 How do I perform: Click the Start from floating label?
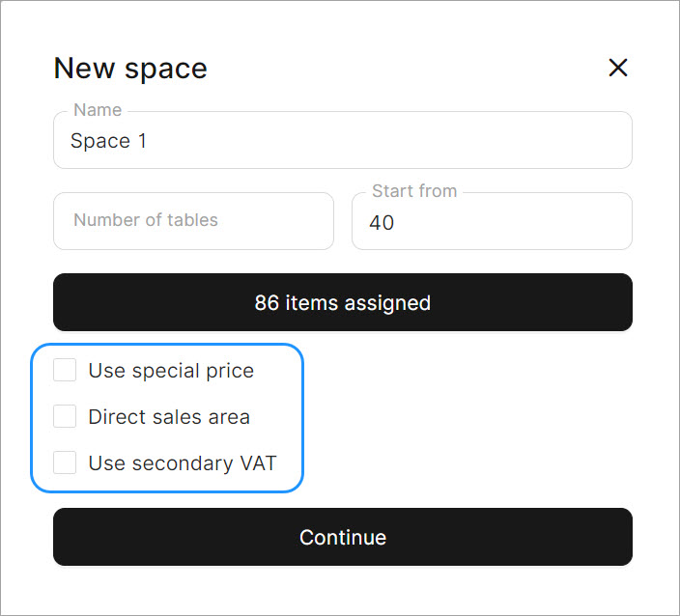tap(414, 191)
